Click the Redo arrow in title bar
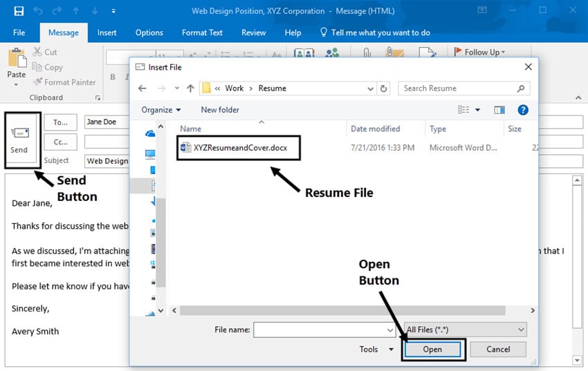Screen dimensions: 588x371 [57, 11]
